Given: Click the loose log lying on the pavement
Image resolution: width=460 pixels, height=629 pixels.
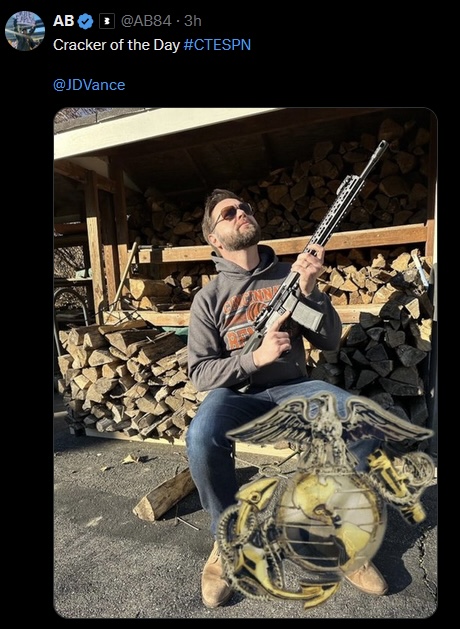Looking at the screenshot, I should tap(164, 496).
